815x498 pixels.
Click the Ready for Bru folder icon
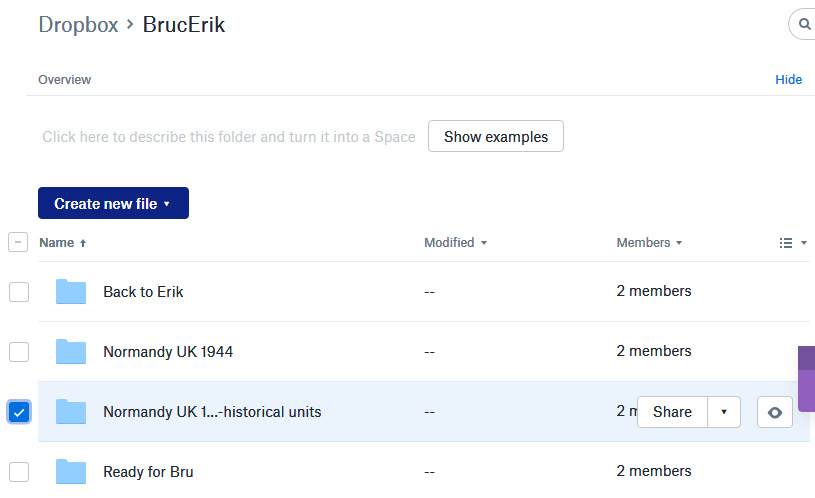70,471
